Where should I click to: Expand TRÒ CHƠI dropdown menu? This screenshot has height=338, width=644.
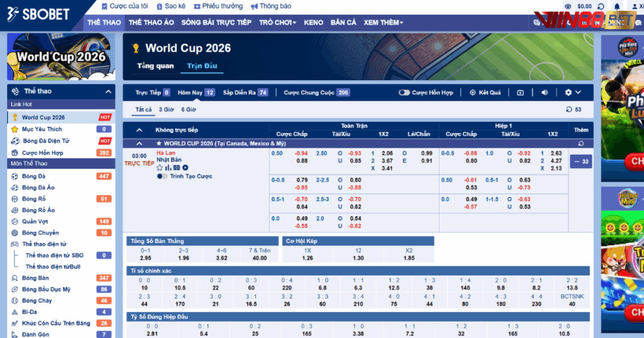[x=277, y=23]
